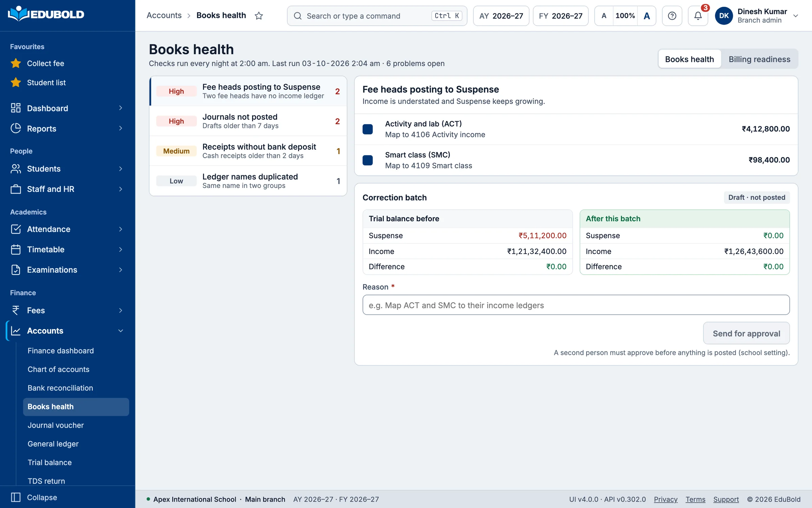Reset zoom at 100% indicator
Screen dimensions: 812x508
pyautogui.click(x=625, y=16)
